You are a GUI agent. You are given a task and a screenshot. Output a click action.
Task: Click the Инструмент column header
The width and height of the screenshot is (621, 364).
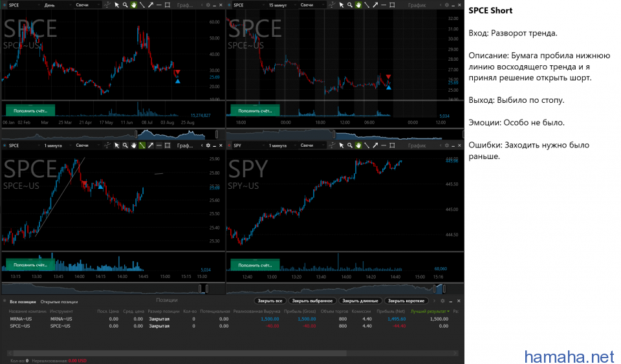point(61,312)
